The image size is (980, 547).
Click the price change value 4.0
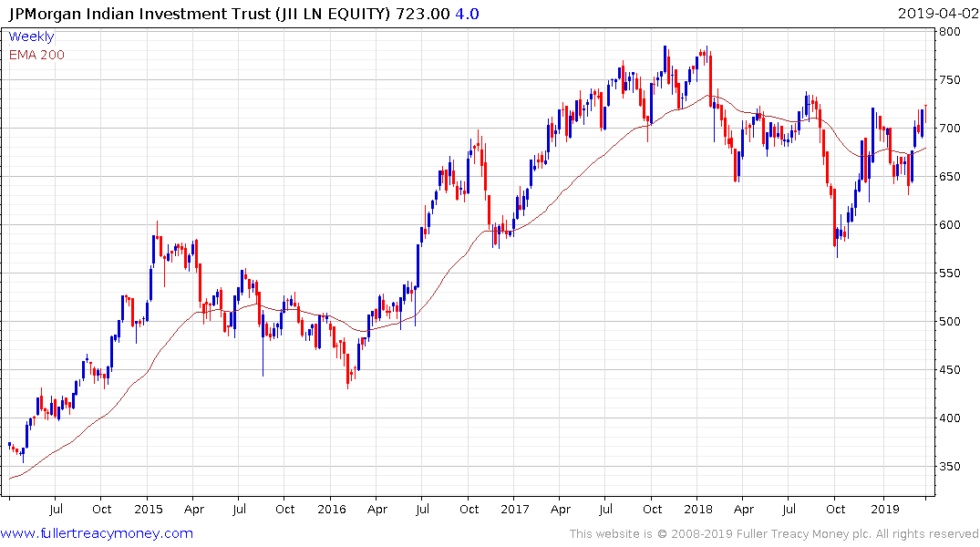[467, 14]
